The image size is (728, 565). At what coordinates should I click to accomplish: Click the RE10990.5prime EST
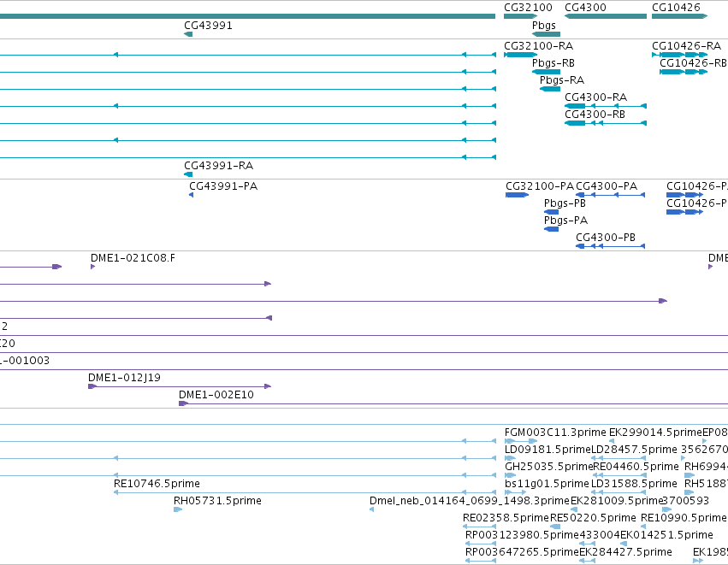(643, 527)
